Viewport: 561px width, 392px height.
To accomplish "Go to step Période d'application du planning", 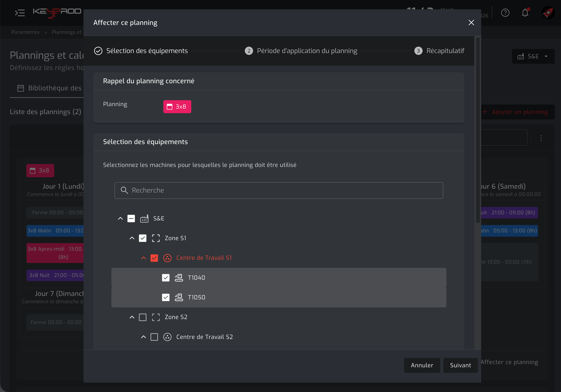I will (301, 51).
